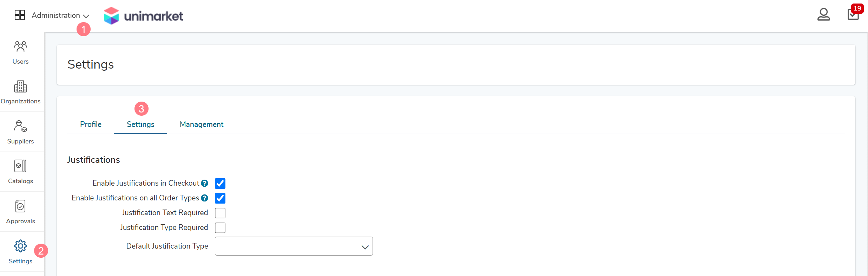Expand the Administration menu chevron
This screenshot has width=868, height=276.
86,16
